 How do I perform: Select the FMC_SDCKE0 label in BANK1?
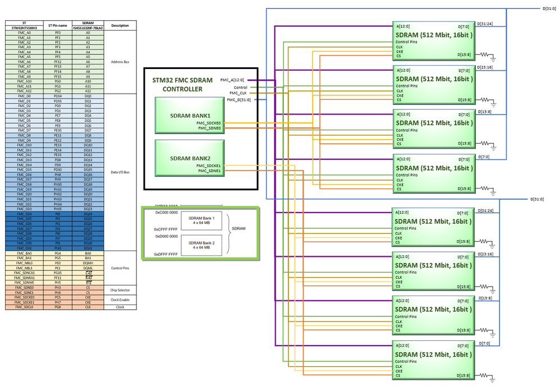[x=209, y=123]
